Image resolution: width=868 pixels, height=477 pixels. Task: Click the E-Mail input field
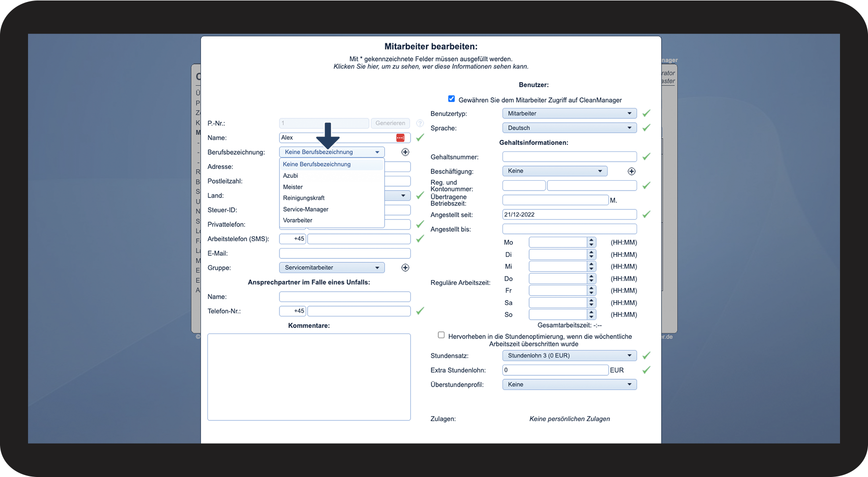pyautogui.click(x=345, y=253)
